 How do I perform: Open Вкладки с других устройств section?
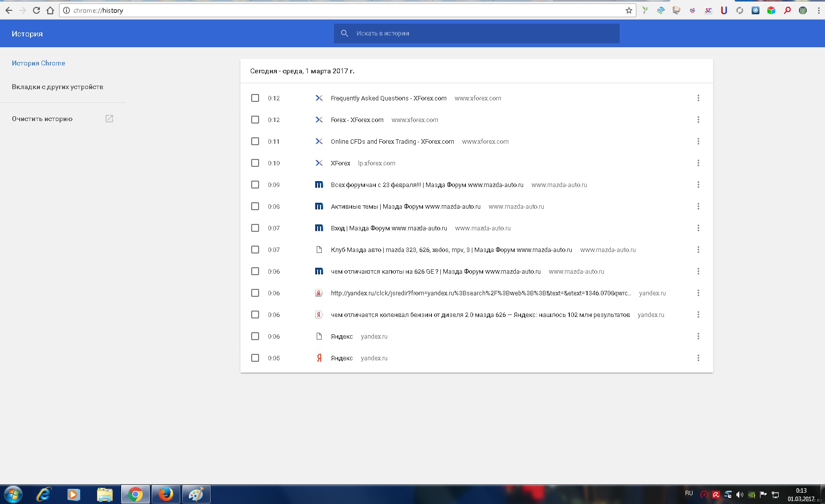tap(58, 87)
